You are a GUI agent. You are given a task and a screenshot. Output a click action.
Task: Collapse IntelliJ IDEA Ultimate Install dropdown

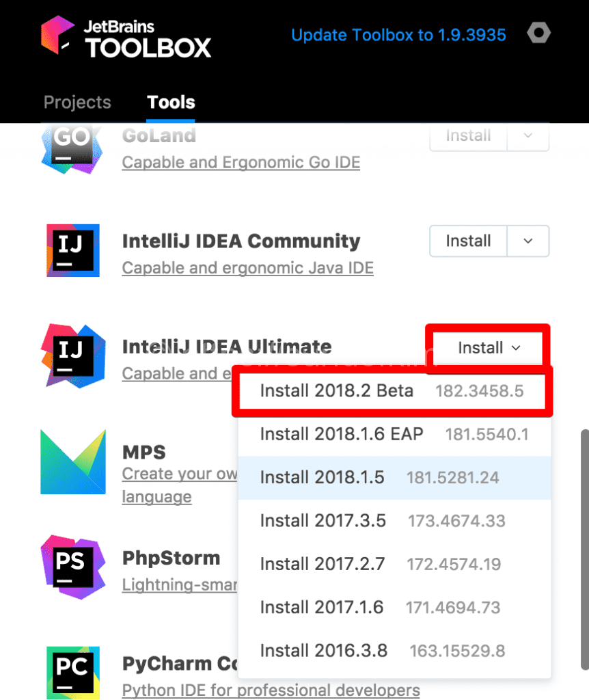[489, 348]
